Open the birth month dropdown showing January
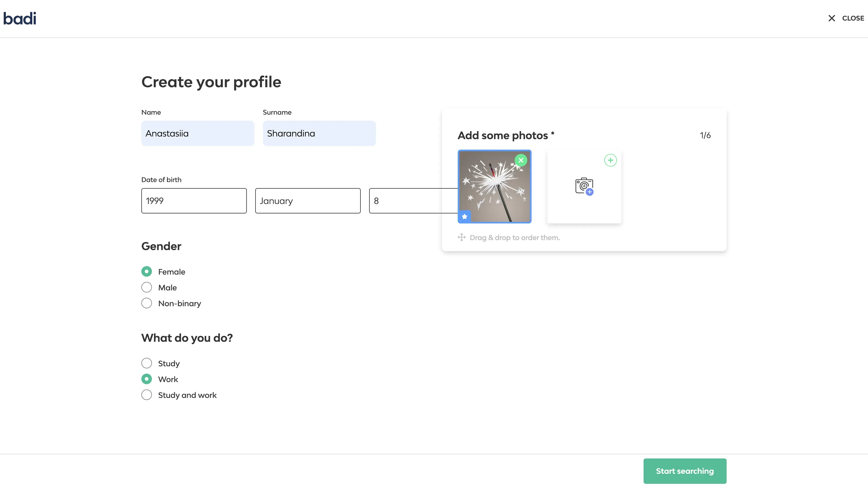This screenshot has height=488, width=868. (x=308, y=201)
